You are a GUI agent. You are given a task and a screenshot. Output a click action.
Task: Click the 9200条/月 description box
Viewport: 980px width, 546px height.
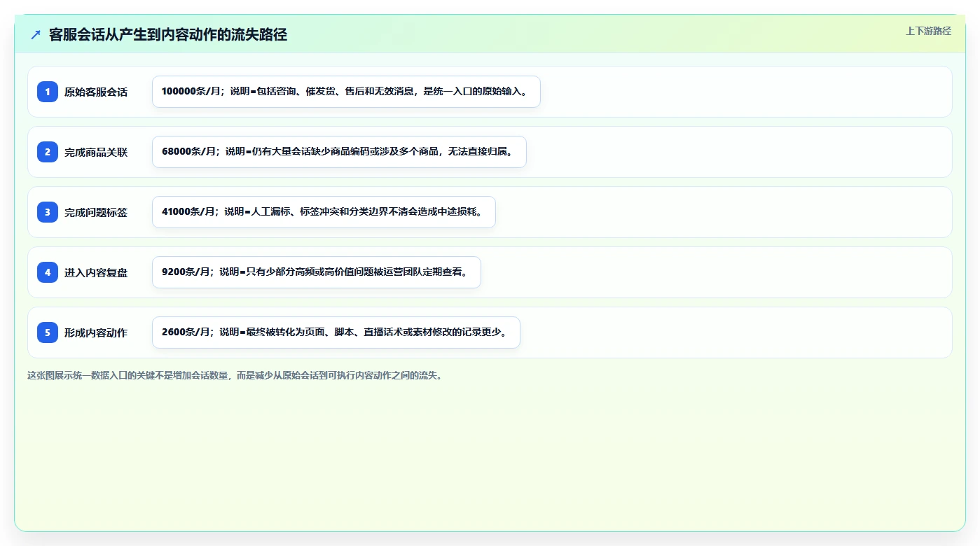point(317,272)
